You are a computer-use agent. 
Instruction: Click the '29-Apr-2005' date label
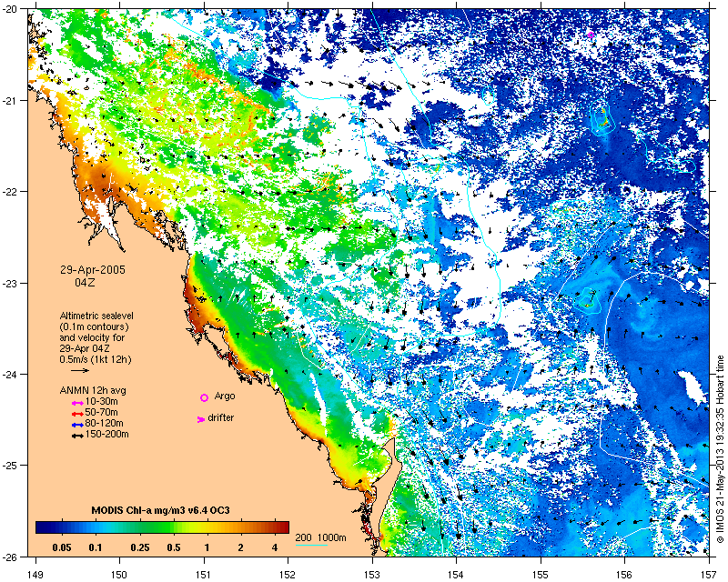93,270
